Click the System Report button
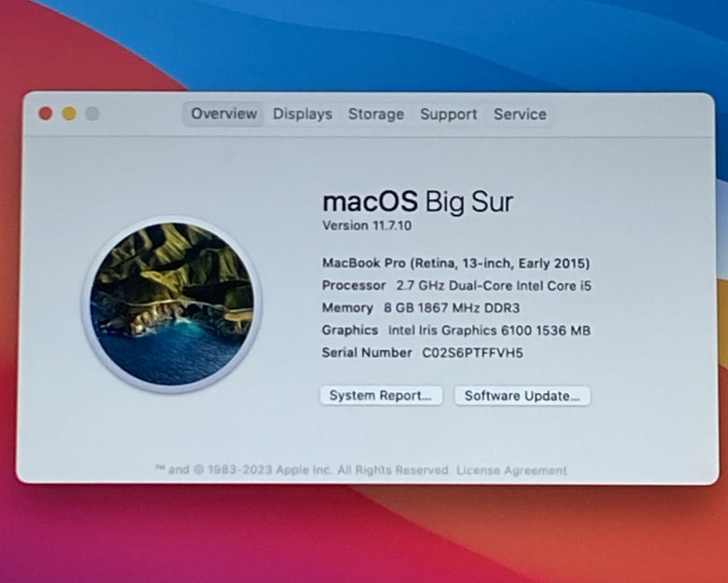This screenshot has width=728, height=583. (x=381, y=396)
